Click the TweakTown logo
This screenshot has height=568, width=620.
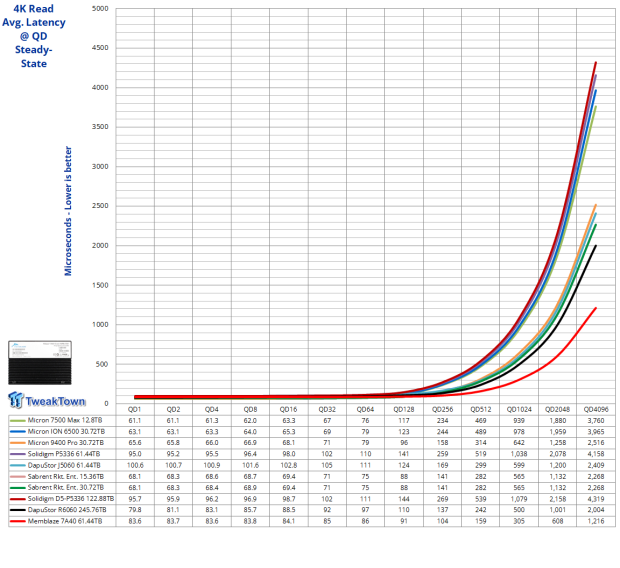click(47, 400)
